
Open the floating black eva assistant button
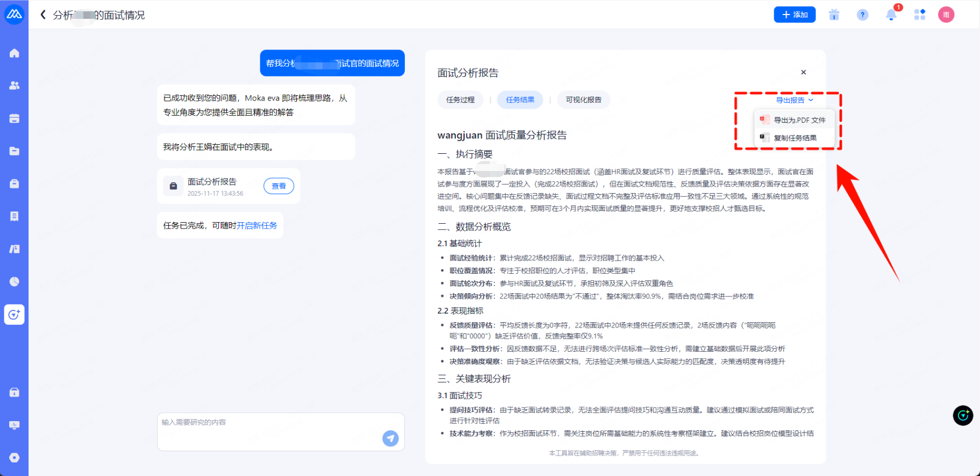963,415
